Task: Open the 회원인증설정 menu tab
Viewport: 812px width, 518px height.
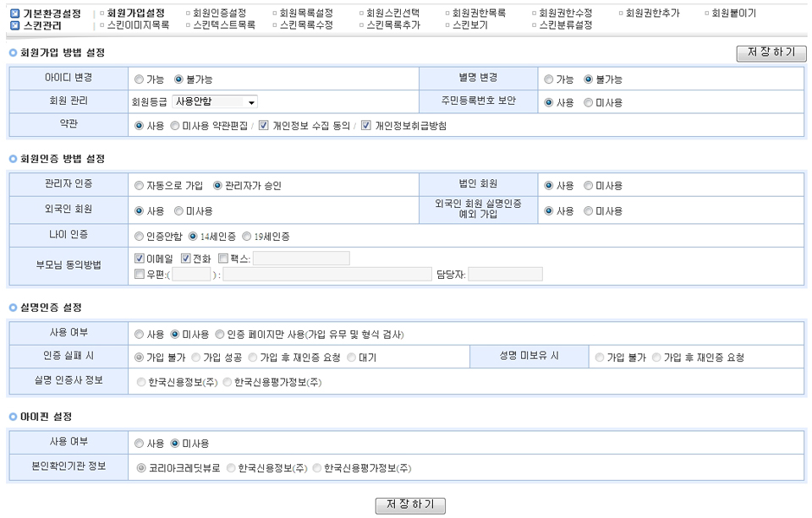Action: click(x=218, y=14)
